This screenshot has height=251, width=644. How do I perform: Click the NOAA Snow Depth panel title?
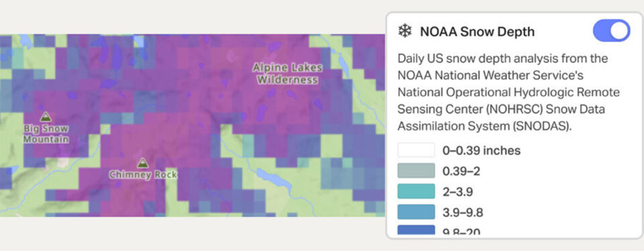477,32
